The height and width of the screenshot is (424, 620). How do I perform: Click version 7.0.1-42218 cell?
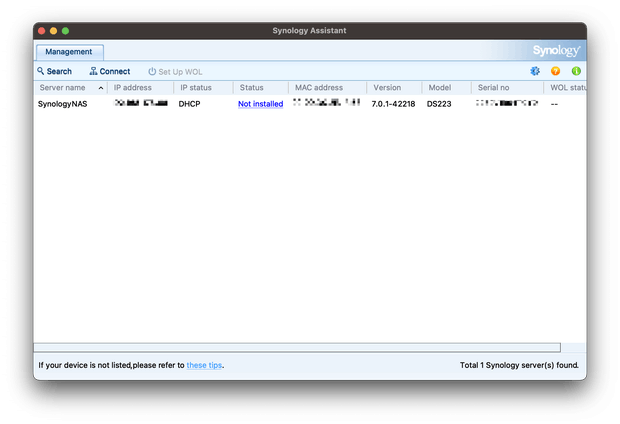point(393,104)
